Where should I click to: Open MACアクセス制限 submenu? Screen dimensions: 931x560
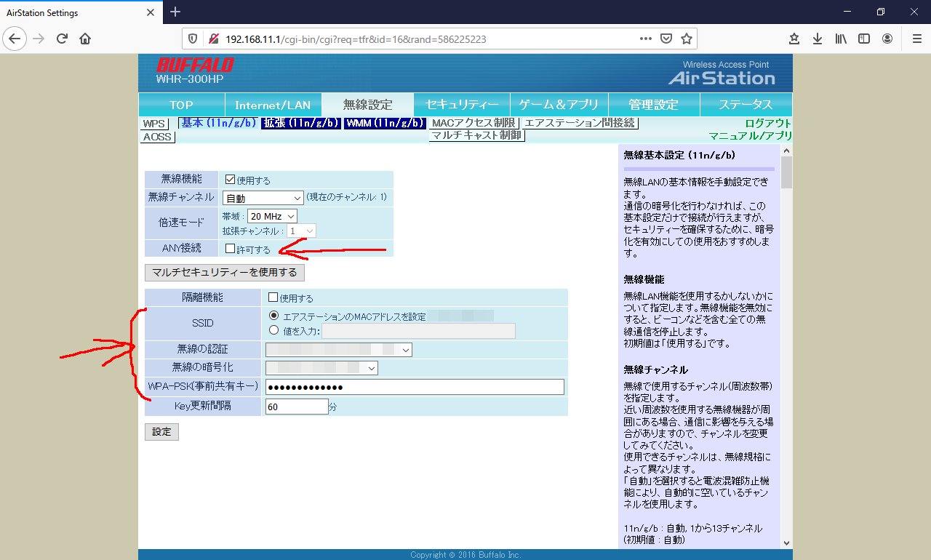[473, 123]
